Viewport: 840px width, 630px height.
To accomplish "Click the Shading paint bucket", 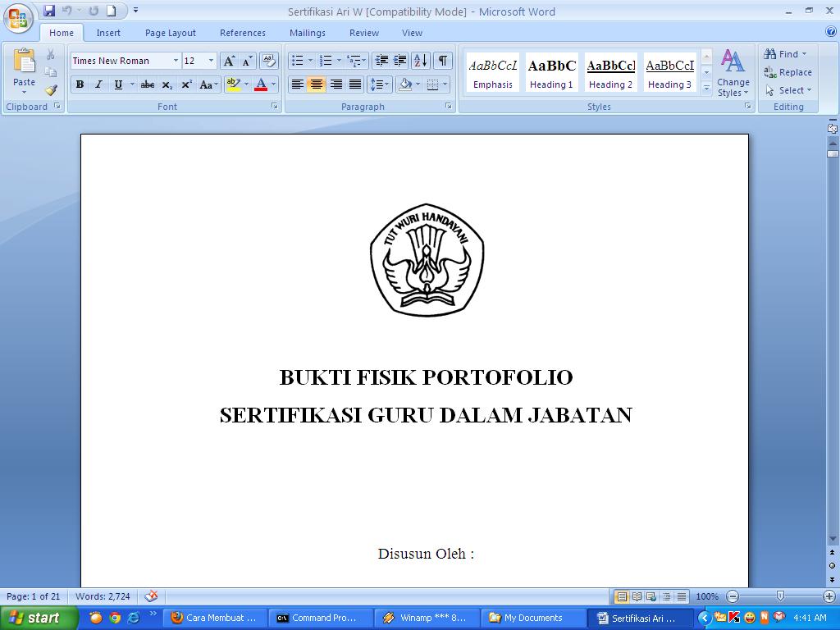I will click(x=405, y=84).
